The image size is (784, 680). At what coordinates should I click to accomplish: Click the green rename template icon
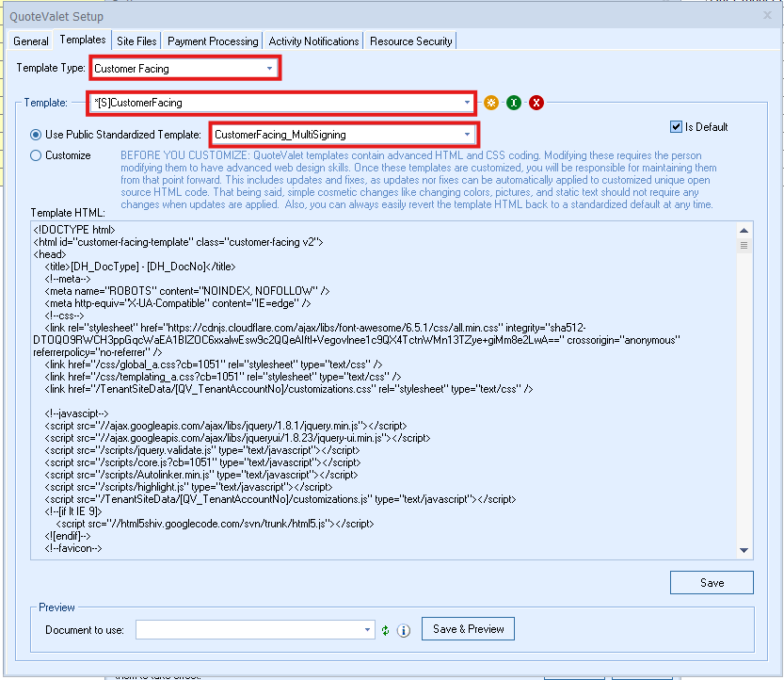coord(514,103)
